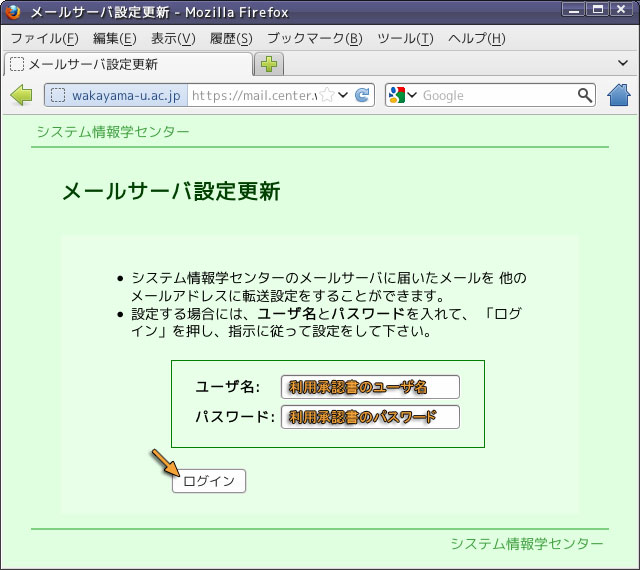
Task: Focus the パスワード input field
Action: coord(370,417)
